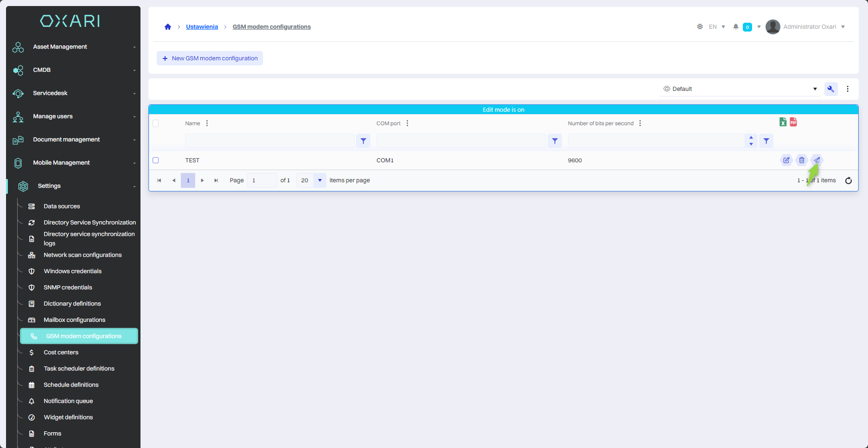Open items per page dropdown
The width and height of the screenshot is (868, 448).
pyautogui.click(x=319, y=180)
